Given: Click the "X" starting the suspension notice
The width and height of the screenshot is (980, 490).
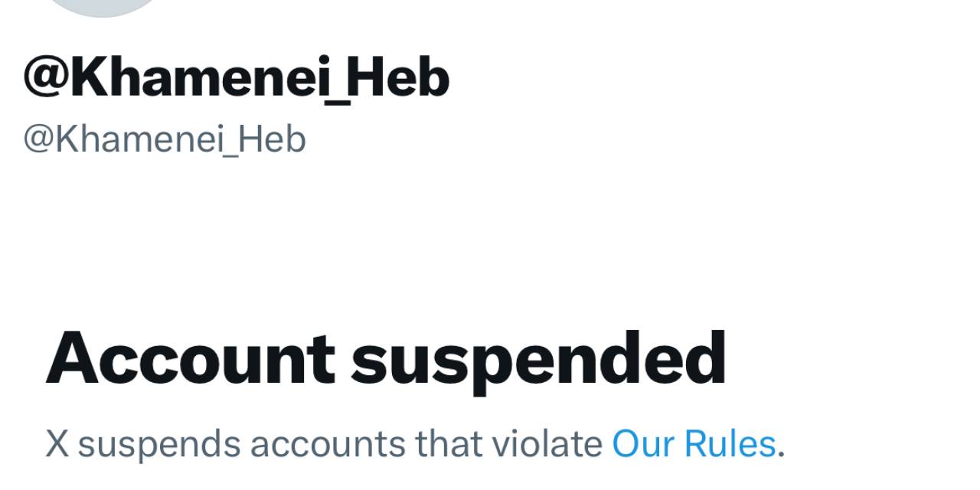Looking at the screenshot, I should [x=57, y=444].
